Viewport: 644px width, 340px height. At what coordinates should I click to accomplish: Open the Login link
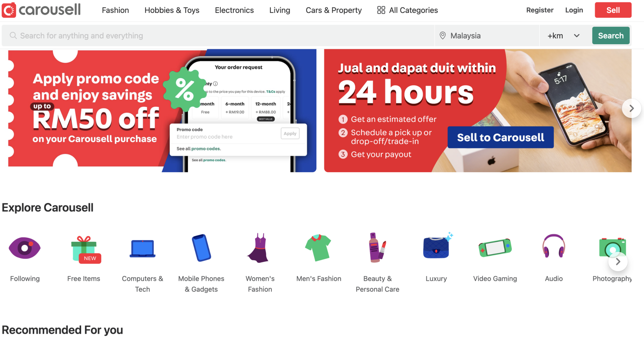click(574, 10)
